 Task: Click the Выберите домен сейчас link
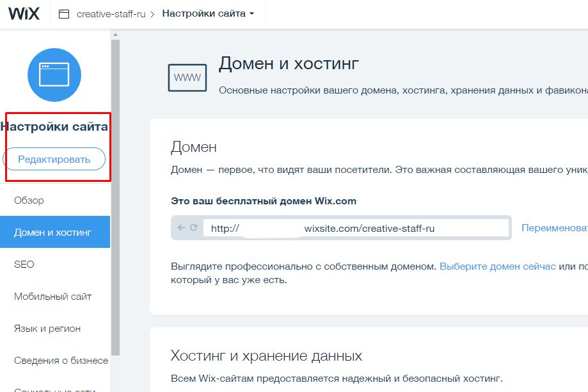click(498, 266)
